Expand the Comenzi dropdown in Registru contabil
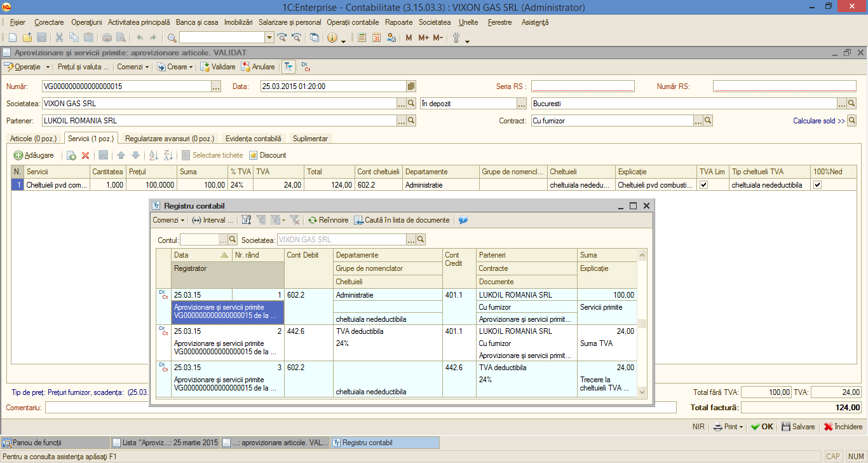Viewport: 868px width, 463px height. point(168,220)
